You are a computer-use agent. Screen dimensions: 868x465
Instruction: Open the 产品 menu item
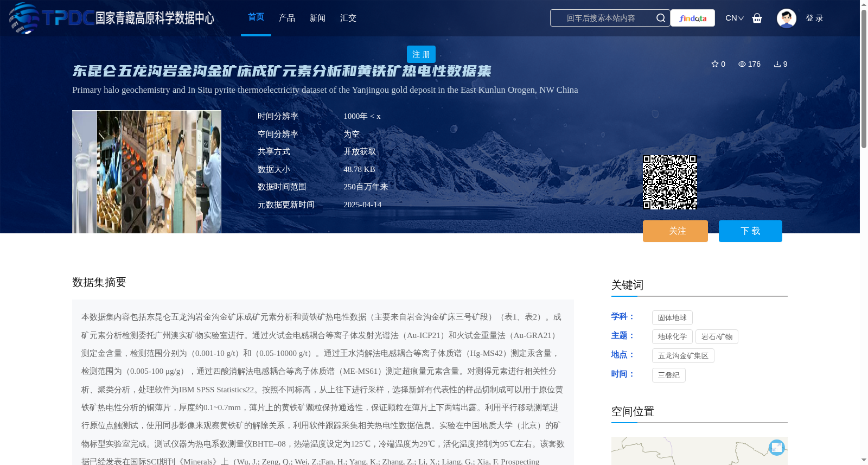pyautogui.click(x=287, y=18)
